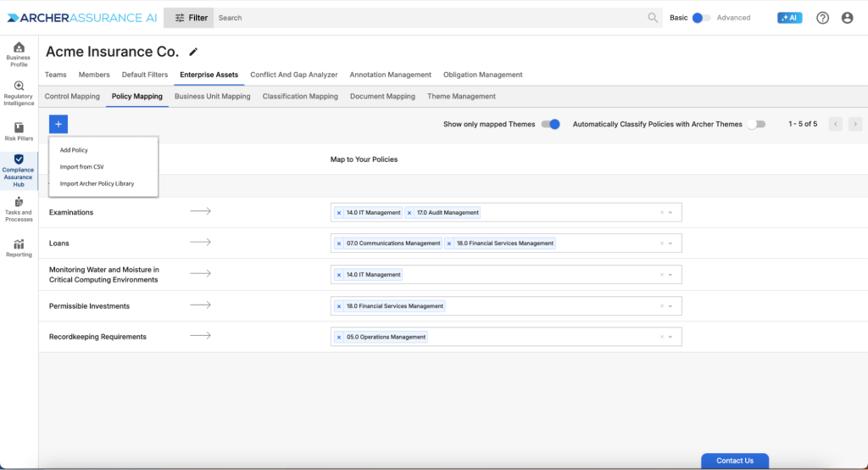Switch to Classification Mapping subtab
868x470 pixels.
(300, 97)
